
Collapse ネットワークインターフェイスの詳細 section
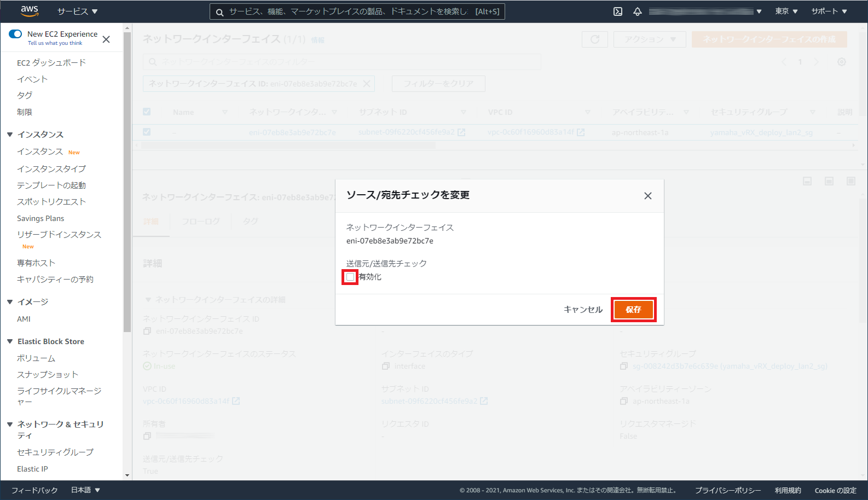tap(148, 300)
